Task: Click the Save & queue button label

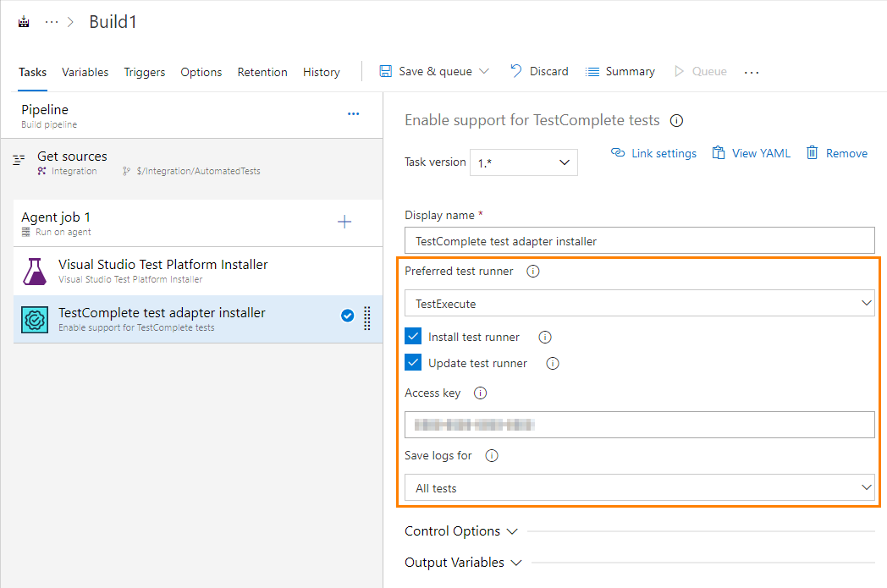Action: [x=435, y=71]
